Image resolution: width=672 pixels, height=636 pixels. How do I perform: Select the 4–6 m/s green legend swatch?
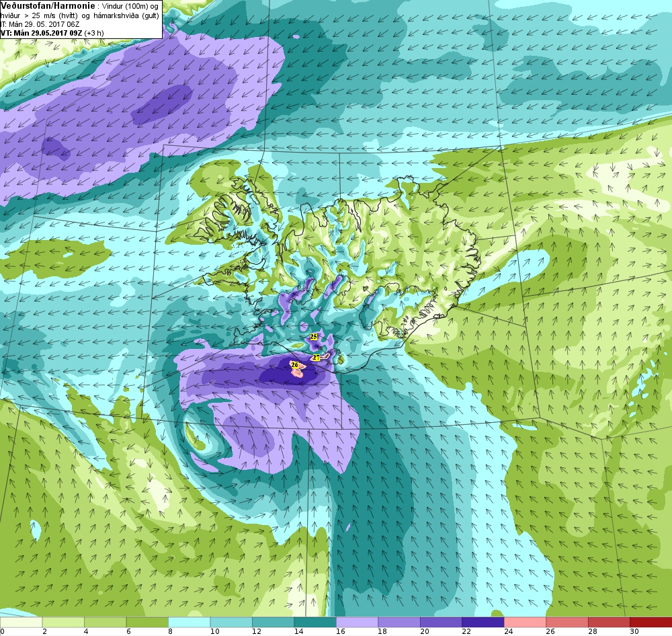(x=105, y=622)
